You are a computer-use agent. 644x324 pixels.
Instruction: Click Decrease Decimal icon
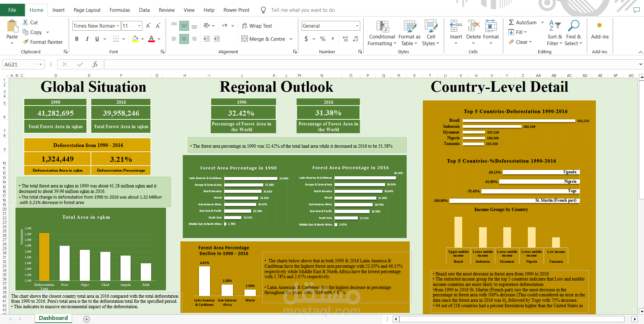pyautogui.click(x=355, y=39)
